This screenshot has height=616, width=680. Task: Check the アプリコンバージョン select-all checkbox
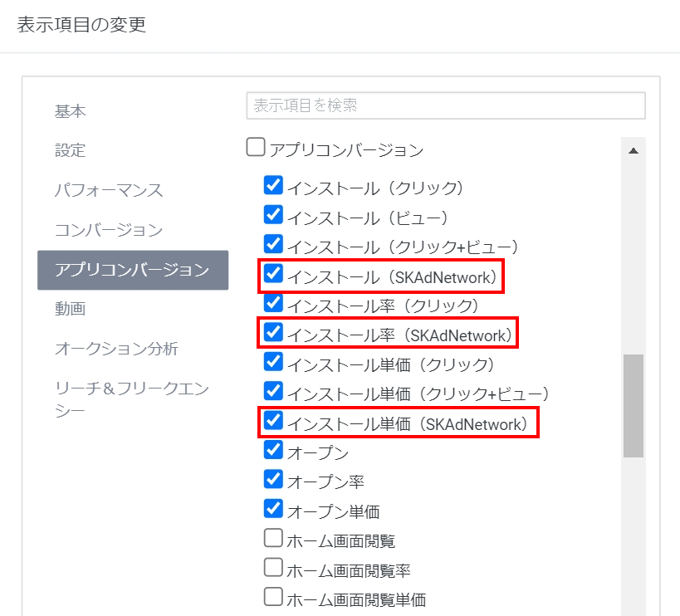click(x=256, y=146)
